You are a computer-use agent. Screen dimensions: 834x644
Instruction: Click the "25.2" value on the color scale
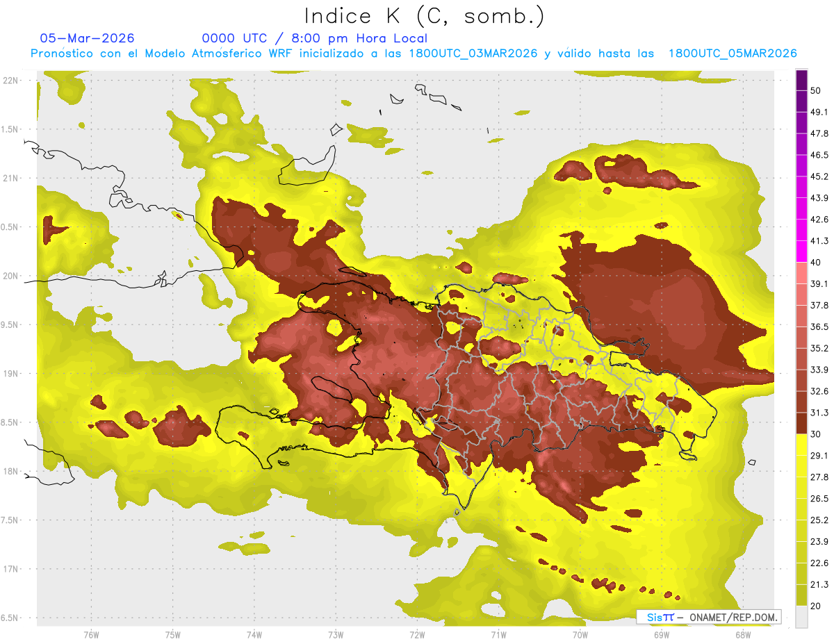tap(819, 520)
